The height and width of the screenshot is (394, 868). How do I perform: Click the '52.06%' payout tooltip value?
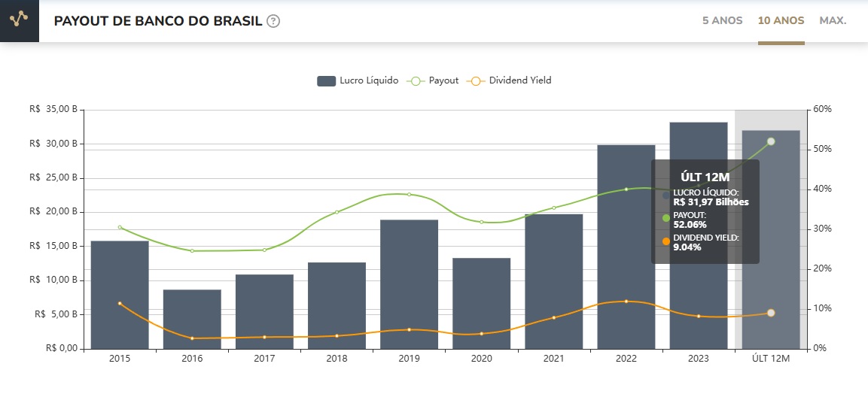point(690,224)
